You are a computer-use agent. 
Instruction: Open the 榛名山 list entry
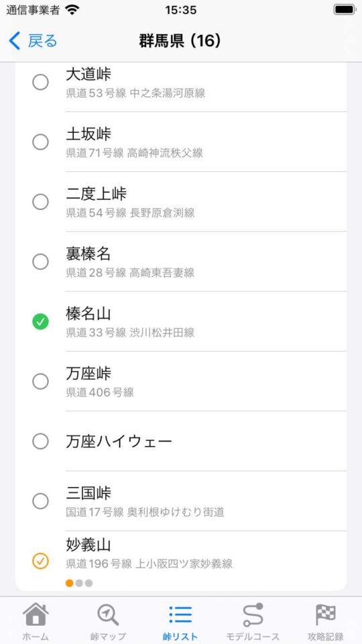(x=181, y=321)
